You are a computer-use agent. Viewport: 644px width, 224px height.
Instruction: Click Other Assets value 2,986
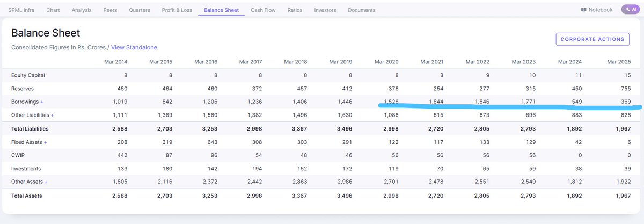click(x=343, y=182)
